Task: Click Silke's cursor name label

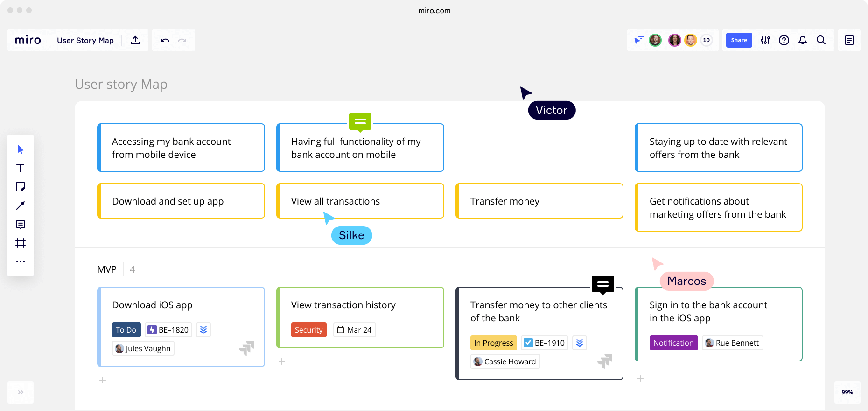Action: tap(351, 235)
